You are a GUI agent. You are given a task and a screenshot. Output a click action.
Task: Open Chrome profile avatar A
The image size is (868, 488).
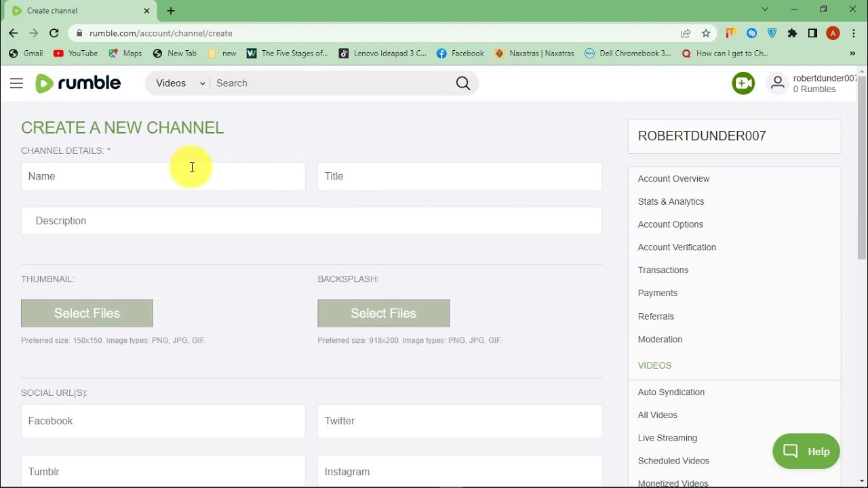[833, 33]
